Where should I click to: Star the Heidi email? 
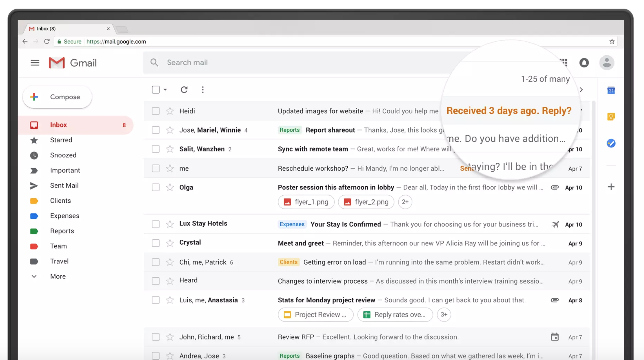click(169, 111)
